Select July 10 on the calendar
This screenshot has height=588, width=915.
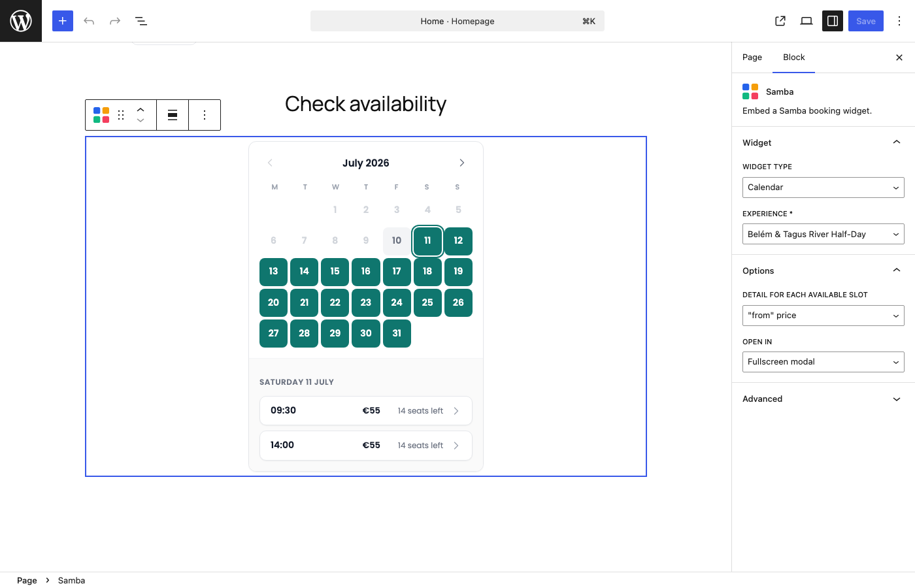tap(397, 241)
